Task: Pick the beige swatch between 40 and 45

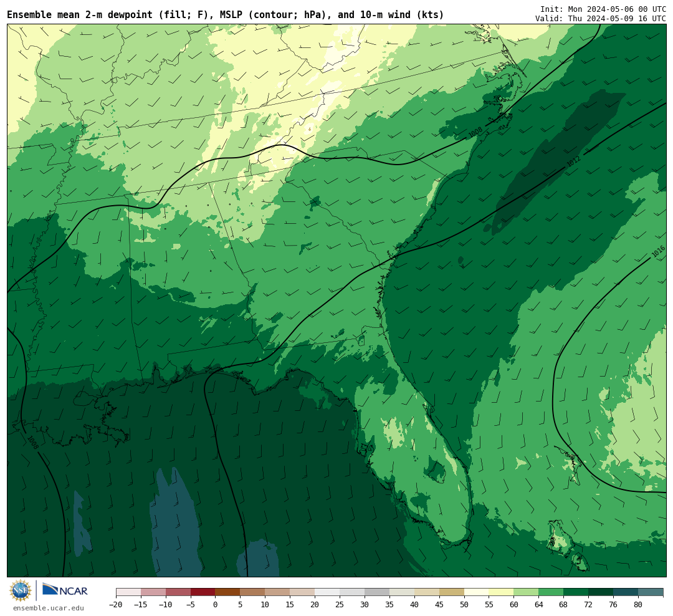Action: [427, 592]
